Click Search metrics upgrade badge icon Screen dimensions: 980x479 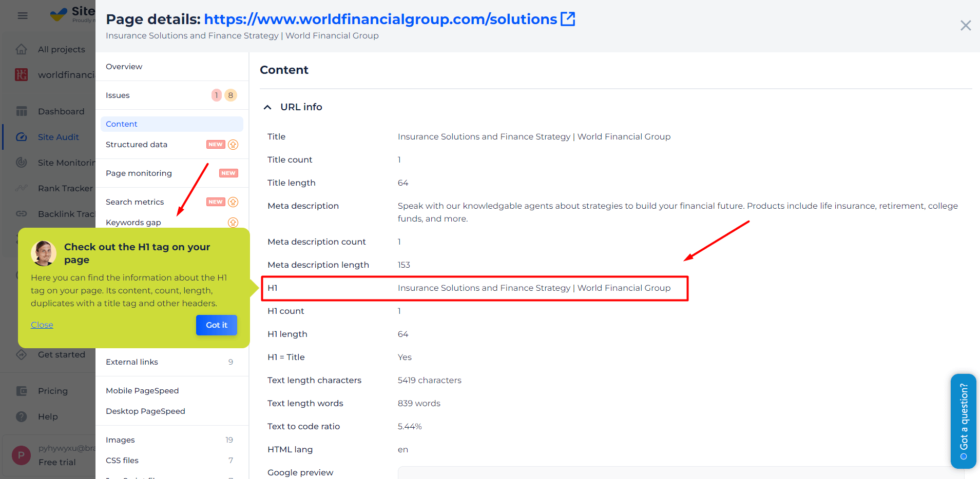tap(233, 202)
